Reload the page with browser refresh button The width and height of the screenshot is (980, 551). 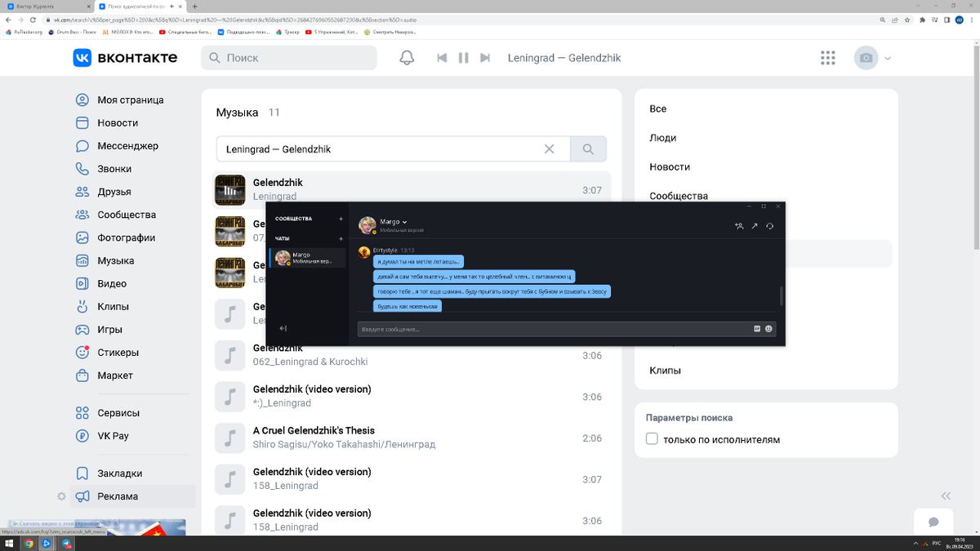click(33, 19)
